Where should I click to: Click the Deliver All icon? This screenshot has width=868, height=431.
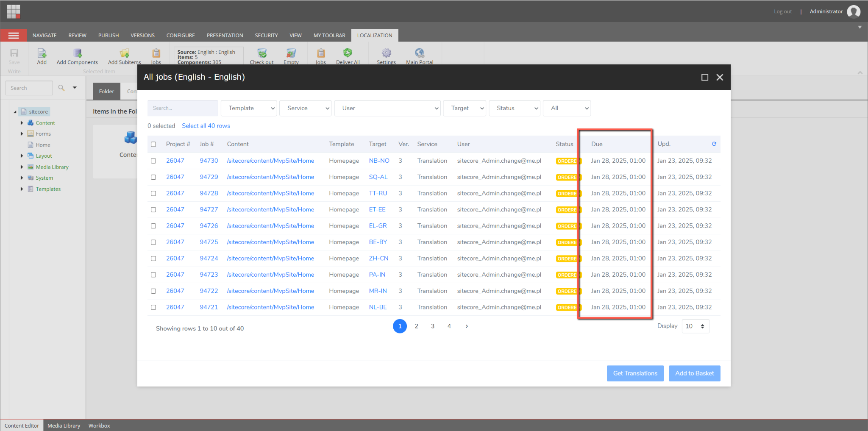coord(348,53)
